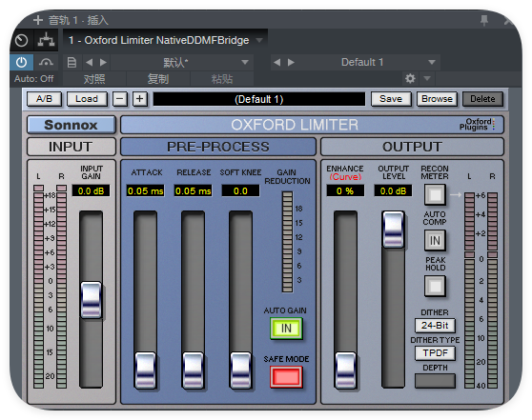Toggle the red SAFE MODE button
532x420 pixels.
286,377
